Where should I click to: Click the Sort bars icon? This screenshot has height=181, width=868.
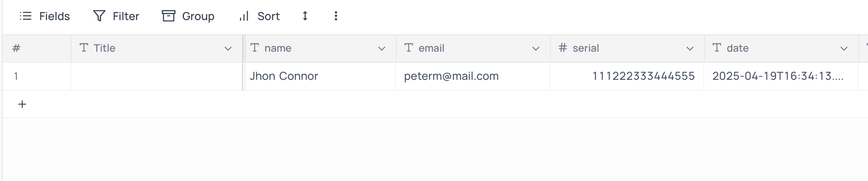(244, 16)
